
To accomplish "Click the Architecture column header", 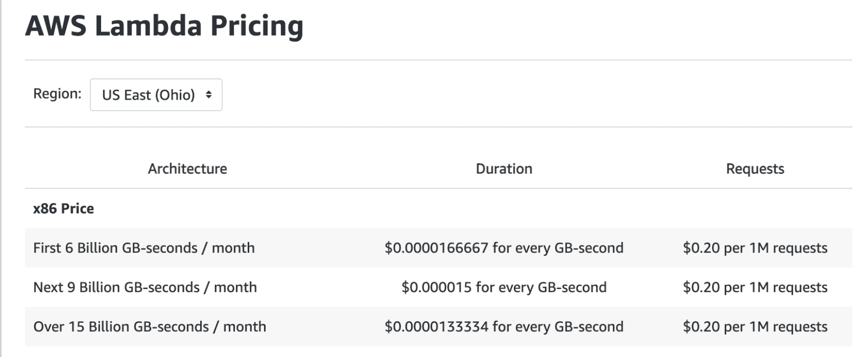I will point(187,169).
